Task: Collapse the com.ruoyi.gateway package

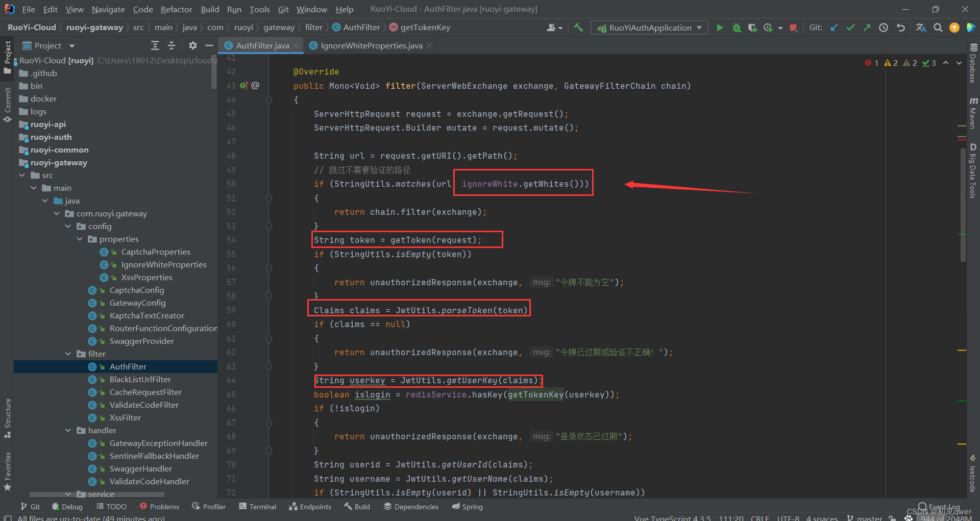Action: pyautogui.click(x=57, y=213)
